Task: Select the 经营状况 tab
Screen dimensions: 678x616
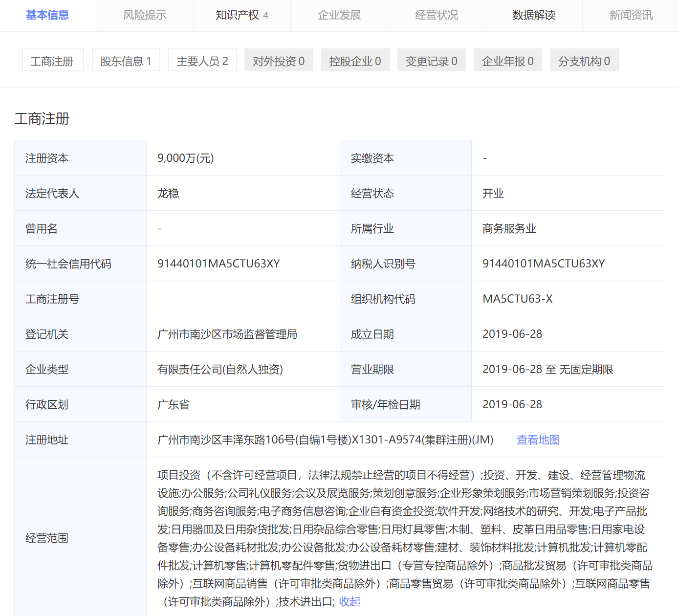Action: (437, 15)
